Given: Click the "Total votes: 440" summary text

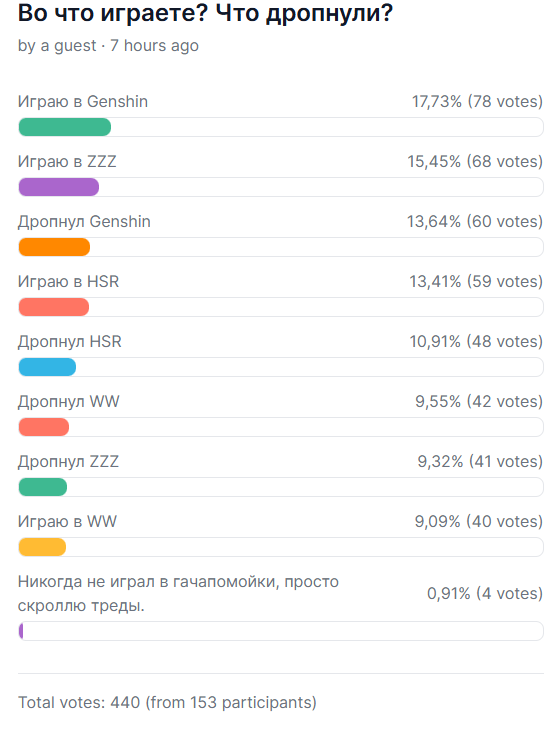Looking at the screenshot, I should click(x=79, y=703).
